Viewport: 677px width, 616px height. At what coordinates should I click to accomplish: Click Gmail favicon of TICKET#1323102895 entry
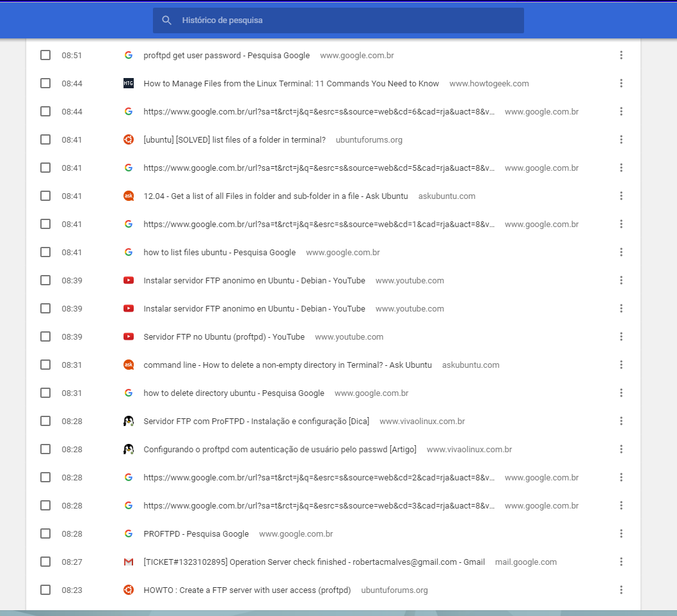(128, 562)
